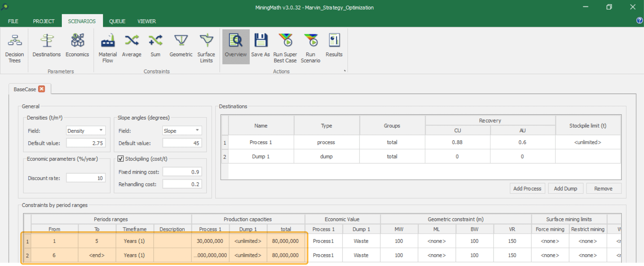Uncheck the Stockpiling (cost/t) checkbox
644x266 pixels.
[121, 159]
